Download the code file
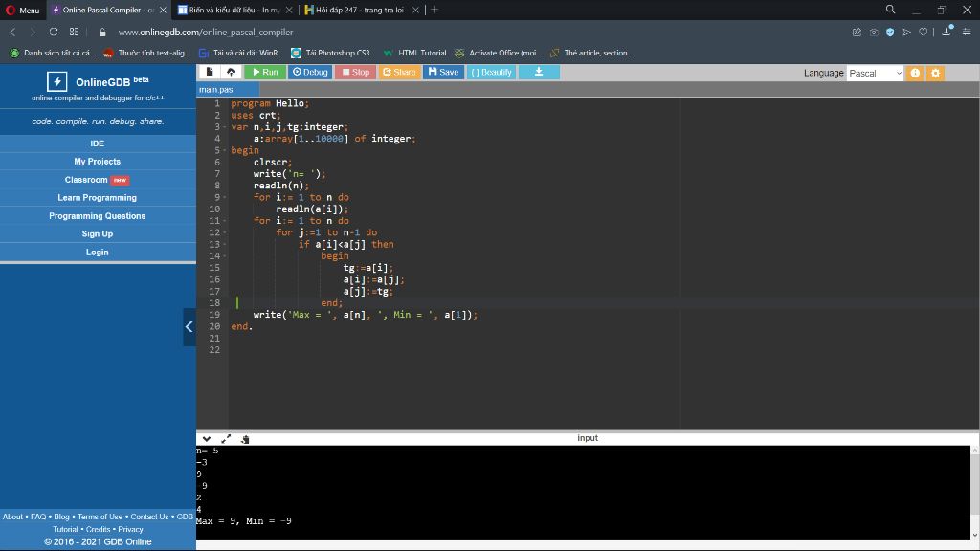The height and width of the screenshot is (551, 980). point(539,72)
